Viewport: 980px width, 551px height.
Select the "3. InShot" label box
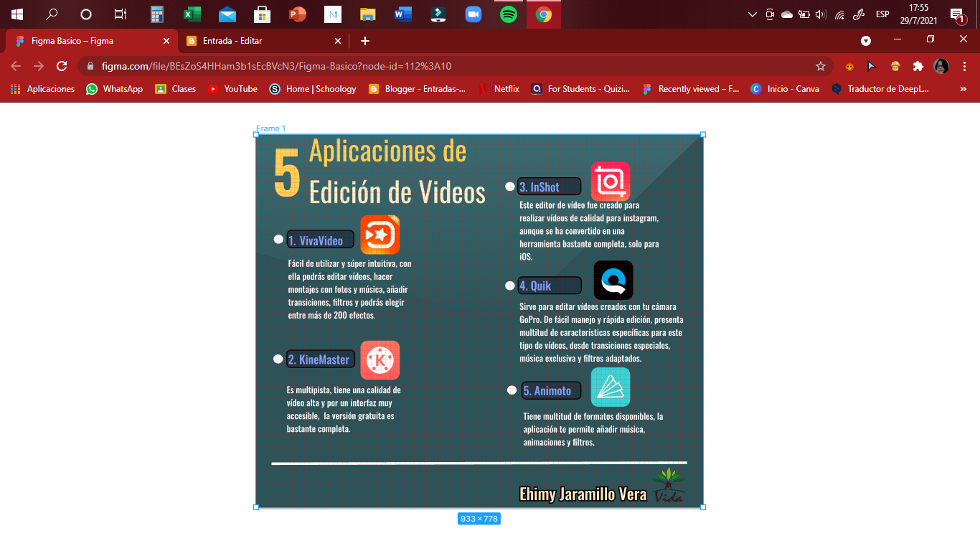(549, 187)
